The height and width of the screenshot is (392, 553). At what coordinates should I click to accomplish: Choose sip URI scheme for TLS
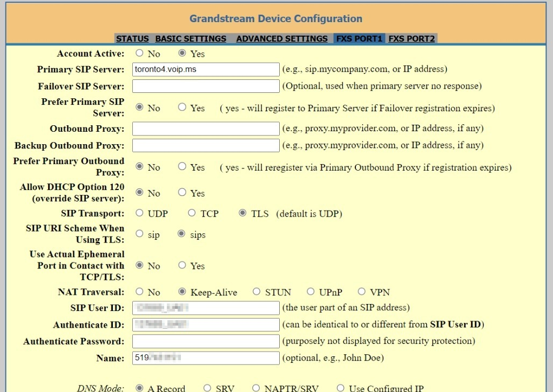coord(140,233)
